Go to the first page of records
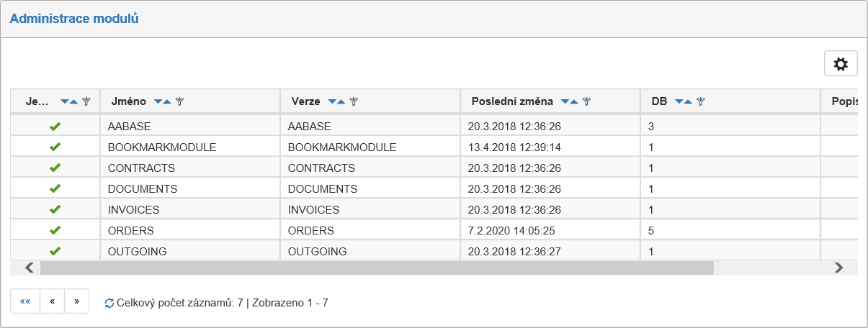This screenshot has width=868, height=328. 25,302
